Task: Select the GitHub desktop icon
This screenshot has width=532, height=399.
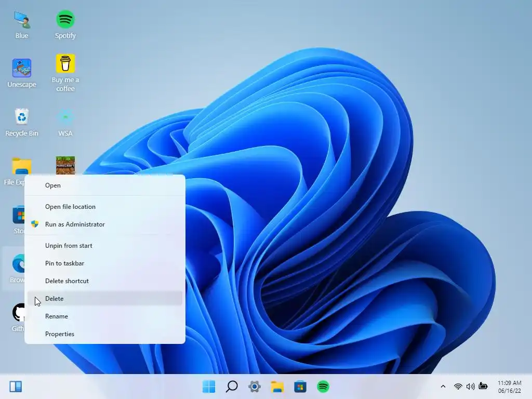Action: point(18,317)
